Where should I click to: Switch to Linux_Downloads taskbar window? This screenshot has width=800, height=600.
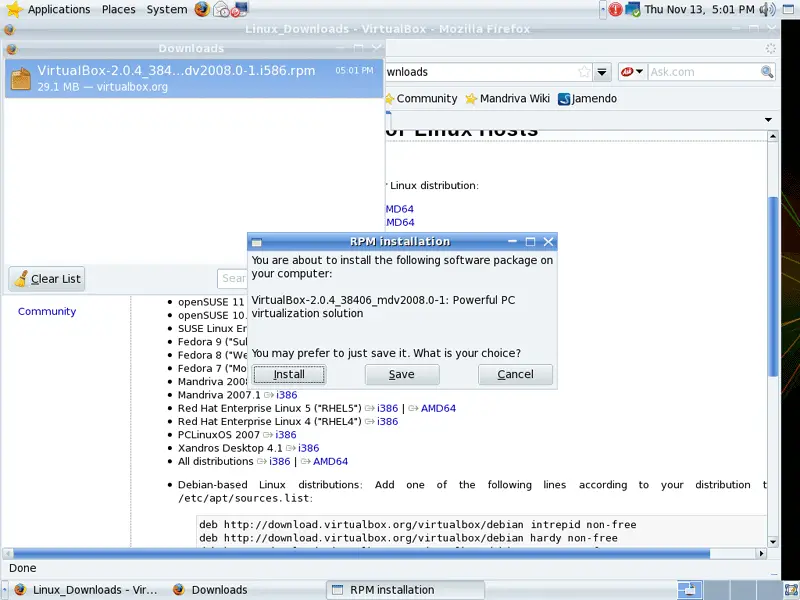[86, 590]
